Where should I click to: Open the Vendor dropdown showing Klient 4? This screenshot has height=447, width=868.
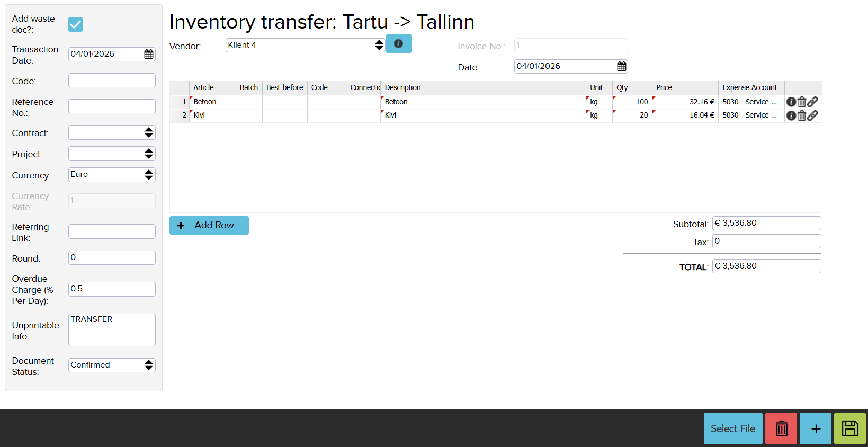(x=305, y=45)
